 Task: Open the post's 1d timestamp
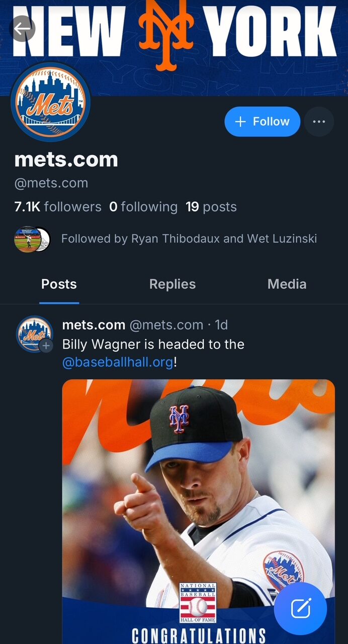click(221, 325)
